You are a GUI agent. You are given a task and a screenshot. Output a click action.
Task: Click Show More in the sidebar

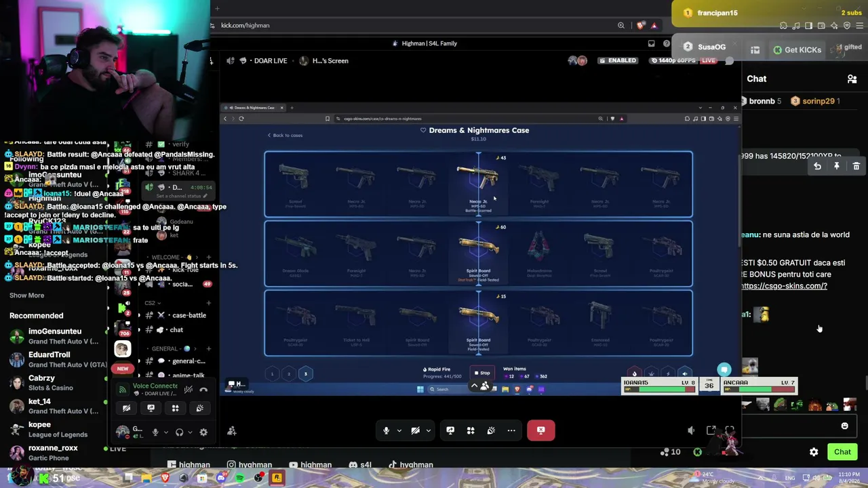pyautogui.click(x=26, y=296)
